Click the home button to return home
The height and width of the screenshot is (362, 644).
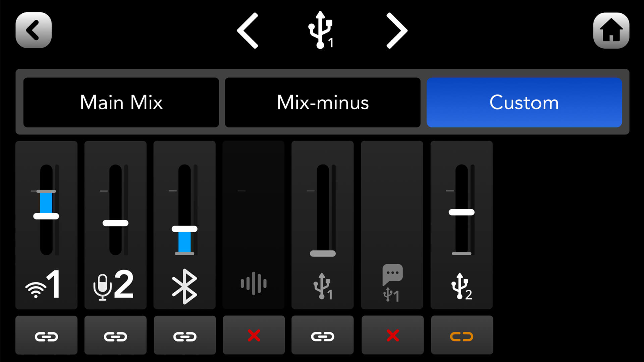(610, 30)
